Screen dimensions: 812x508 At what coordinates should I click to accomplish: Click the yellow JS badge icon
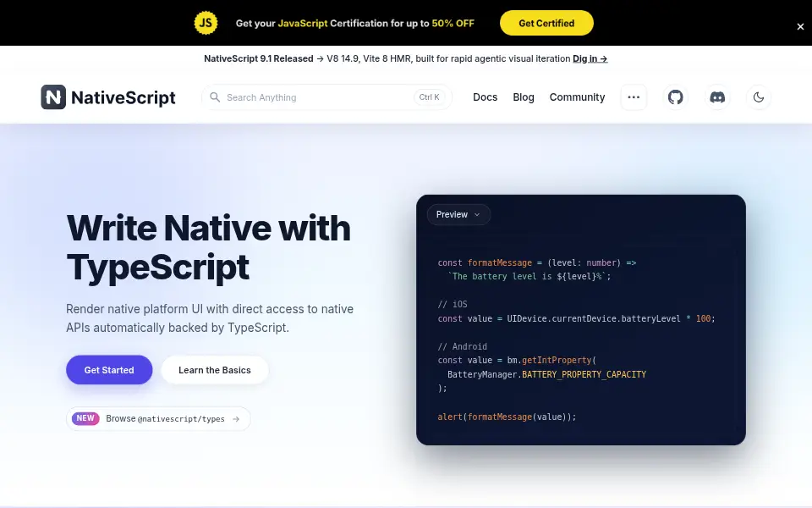pos(206,23)
